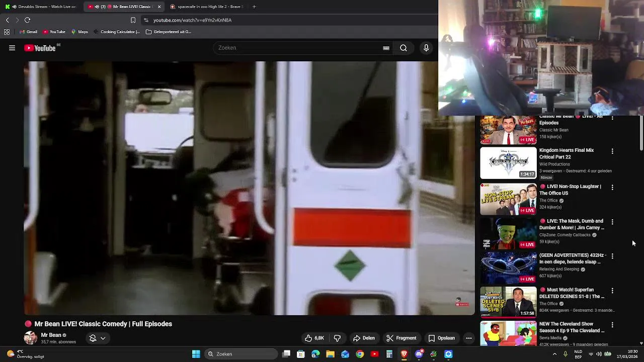The width and height of the screenshot is (644, 362).
Task: Toggle the channel notification bell
Action: coord(93,338)
